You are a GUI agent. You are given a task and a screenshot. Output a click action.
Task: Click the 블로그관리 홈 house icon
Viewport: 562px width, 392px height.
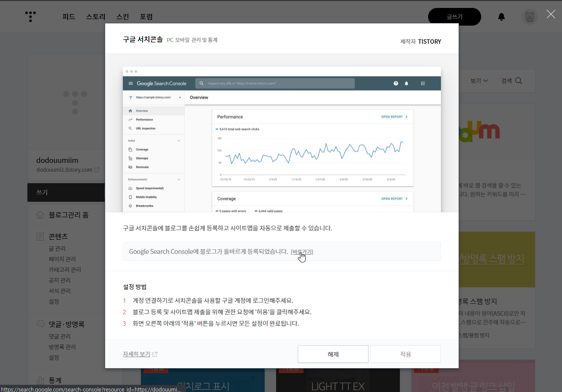[x=40, y=215]
